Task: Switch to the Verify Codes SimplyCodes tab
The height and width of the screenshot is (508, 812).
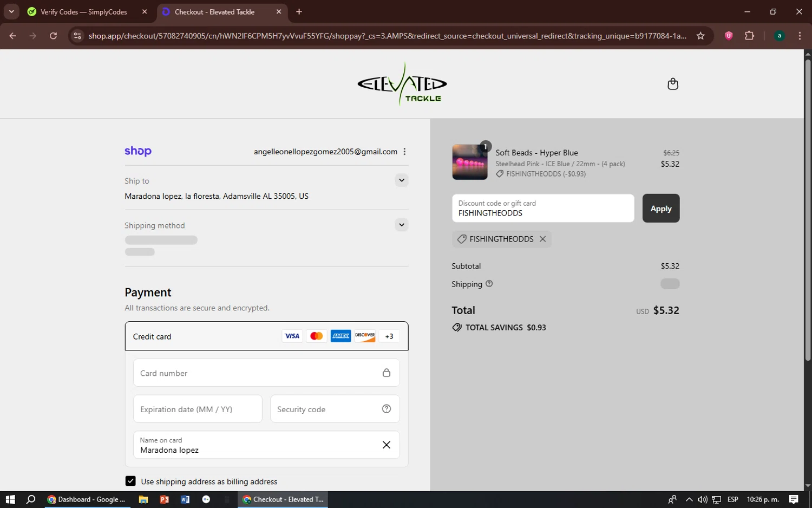Action: click(87, 12)
